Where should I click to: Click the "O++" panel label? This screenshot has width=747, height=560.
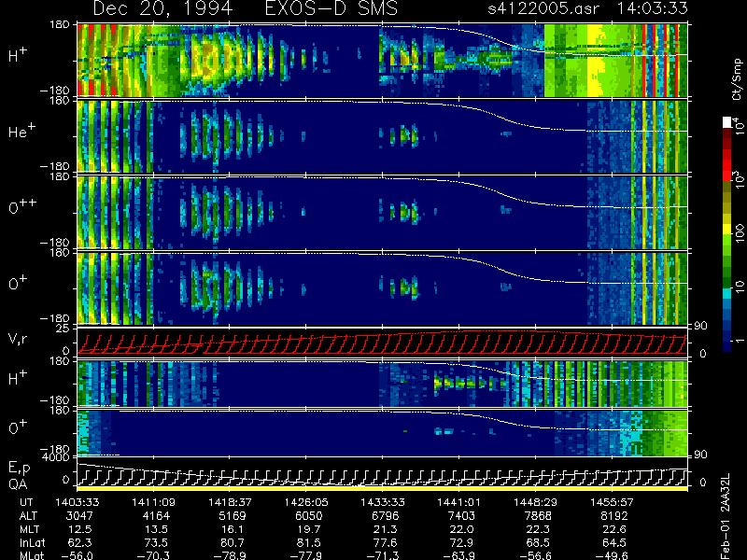coord(22,206)
